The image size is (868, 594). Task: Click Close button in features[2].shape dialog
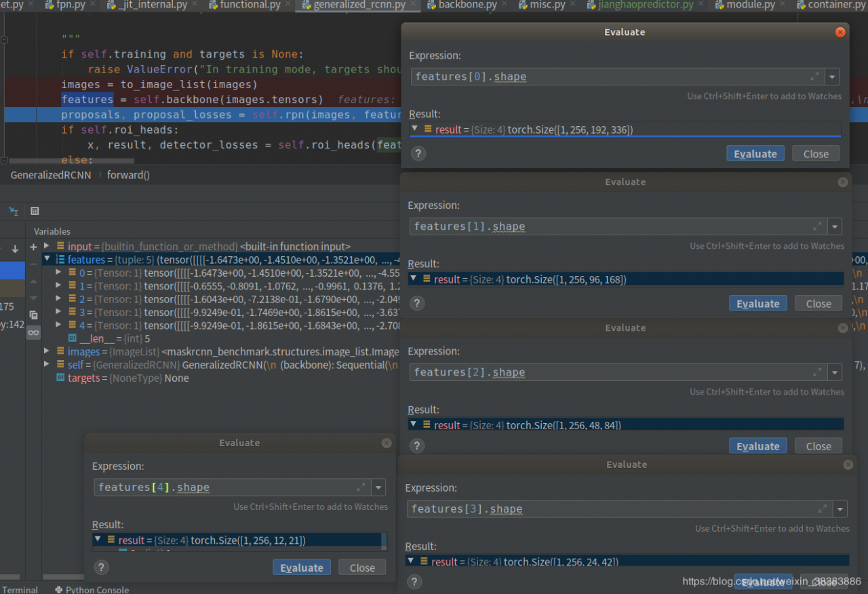pos(818,446)
